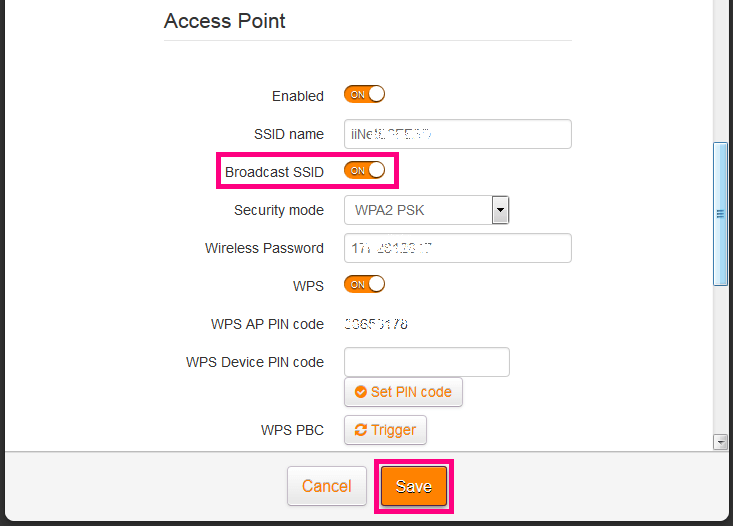Click into the SSID name field

pyautogui.click(x=457, y=134)
